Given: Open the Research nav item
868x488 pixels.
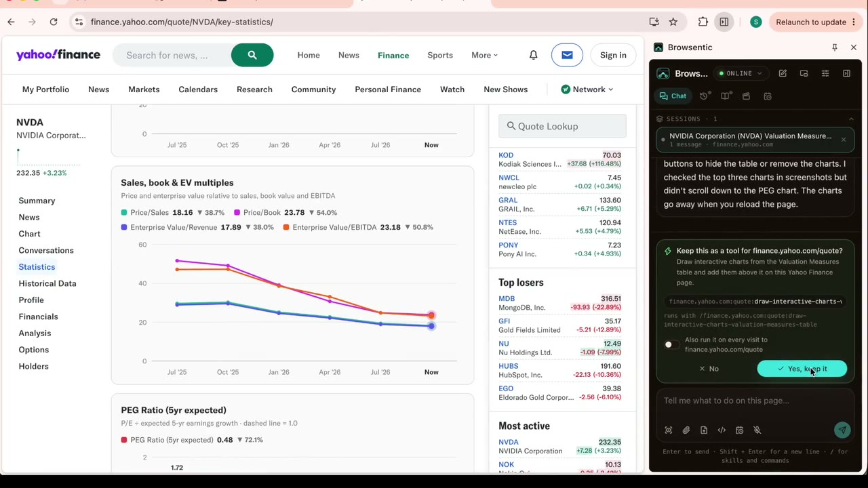Looking at the screenshot, I should click(254, 89).
